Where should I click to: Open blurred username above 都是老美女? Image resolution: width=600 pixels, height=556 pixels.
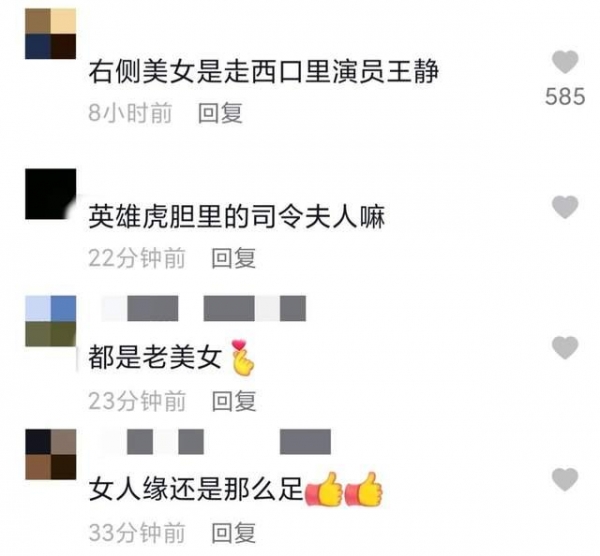pos(204,308)
